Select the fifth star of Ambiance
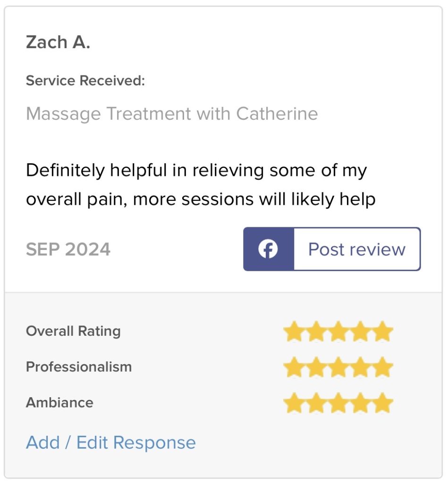Viewport: 448px width, 483px height. coord(382,403)
